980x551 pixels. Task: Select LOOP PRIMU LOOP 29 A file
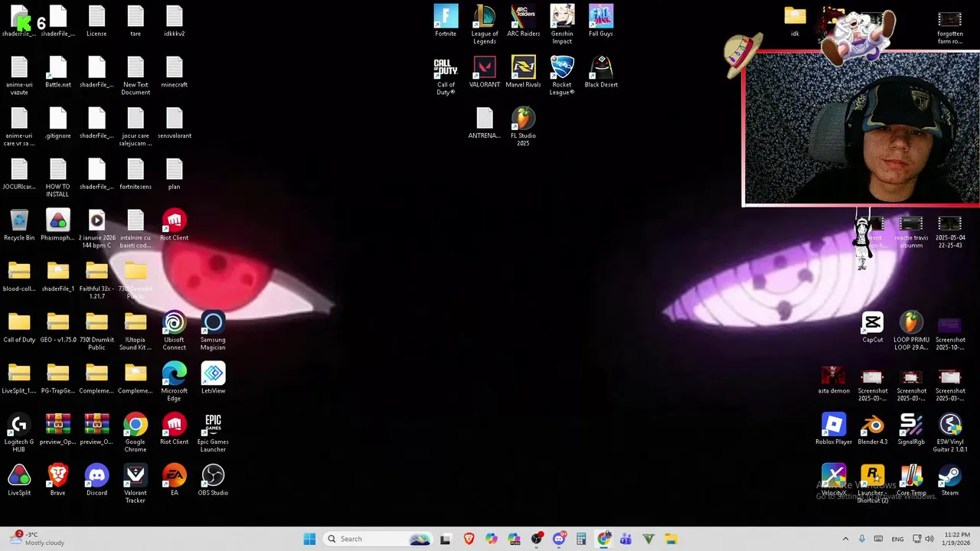click(x=911, y=331)
